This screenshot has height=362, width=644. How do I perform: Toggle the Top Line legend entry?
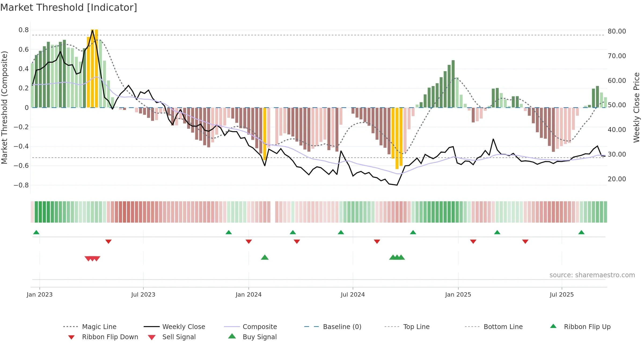point(407,327)
